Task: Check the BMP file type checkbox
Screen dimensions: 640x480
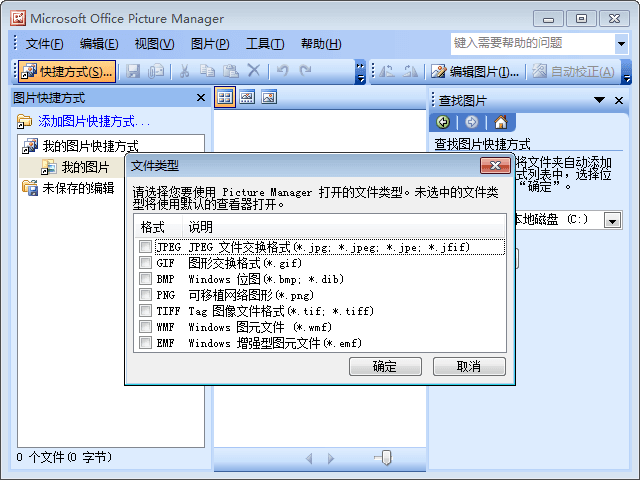Action: coord(145,278)
